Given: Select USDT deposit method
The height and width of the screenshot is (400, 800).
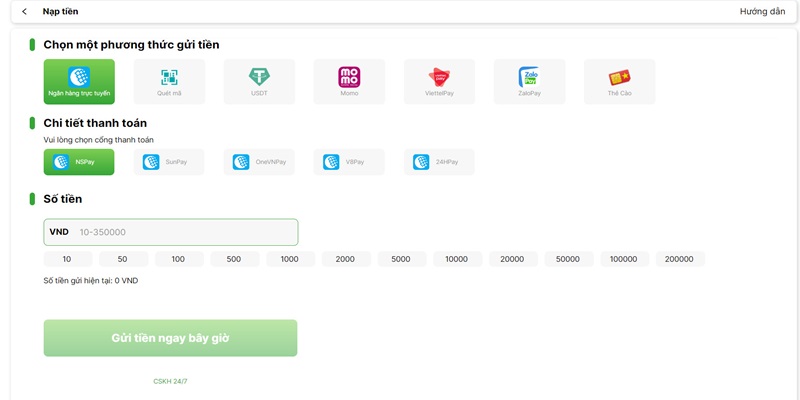Looking at the screenshot, I should point(259,81).
